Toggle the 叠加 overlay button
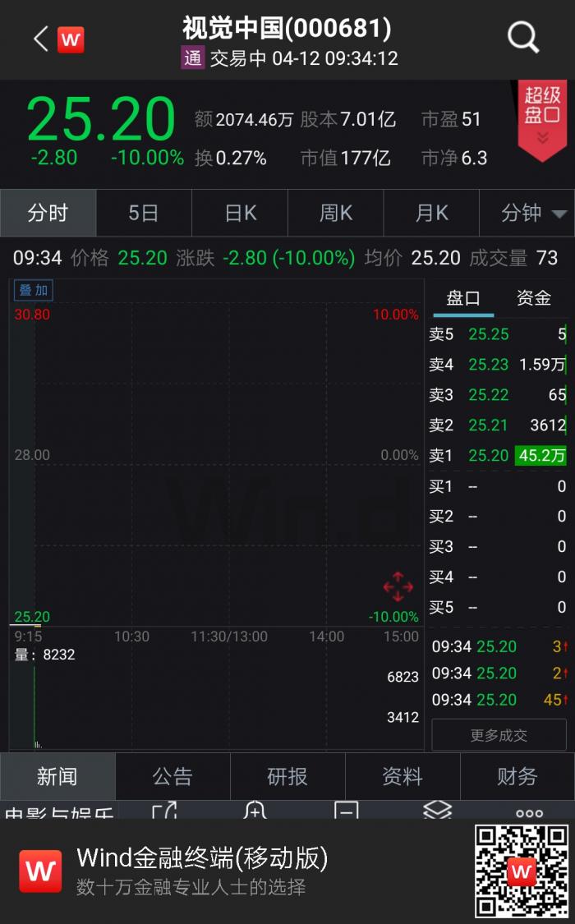This screenshot has width=575, height=924. coord(34,290)
